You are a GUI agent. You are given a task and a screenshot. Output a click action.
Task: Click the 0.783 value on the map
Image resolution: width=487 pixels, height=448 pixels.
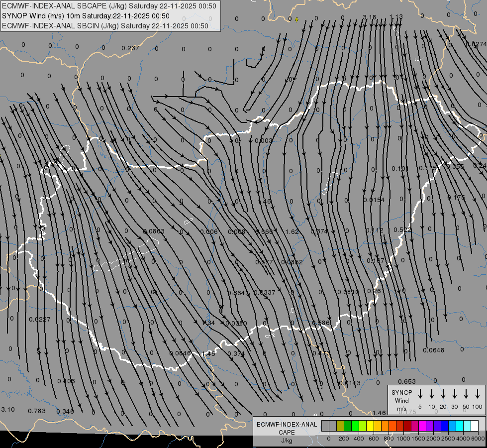[37, 411]
